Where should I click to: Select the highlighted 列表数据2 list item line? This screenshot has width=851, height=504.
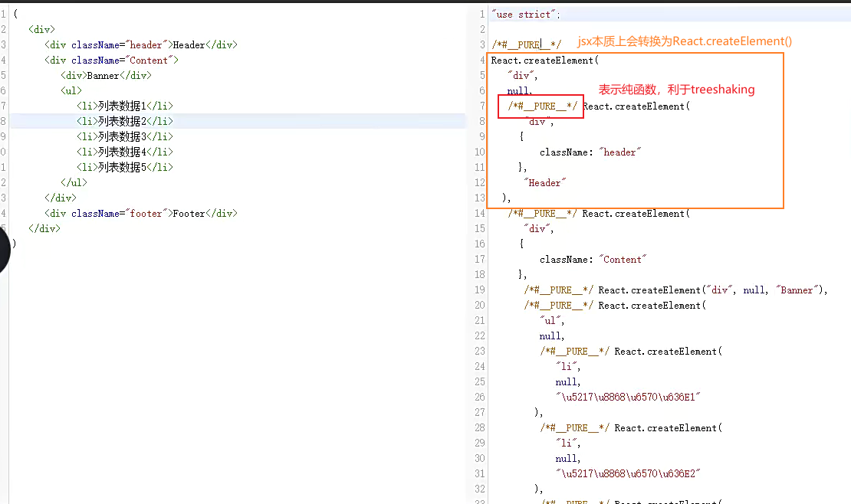[x=125, y=121]
